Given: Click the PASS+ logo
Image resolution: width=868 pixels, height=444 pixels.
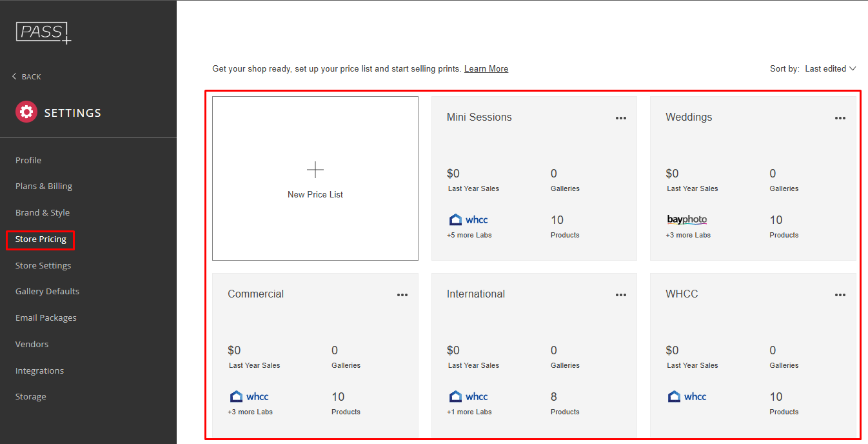Looking at the screenshot, I should coord(43,32).
